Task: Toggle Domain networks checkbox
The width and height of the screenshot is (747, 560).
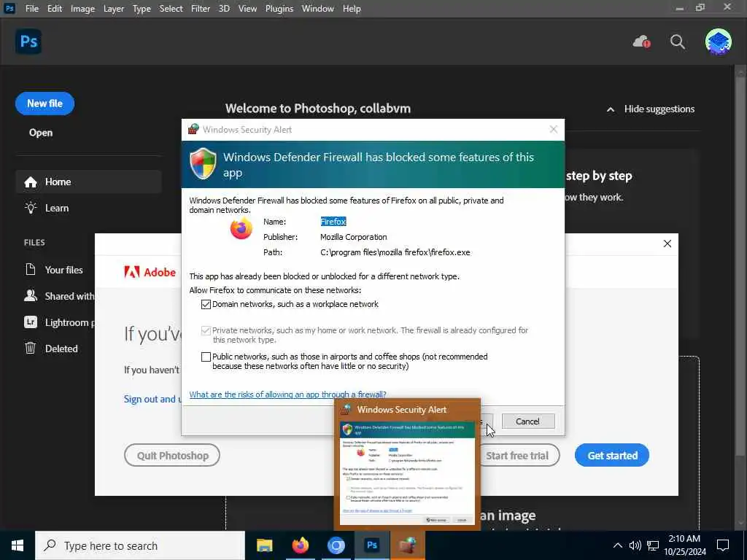Action: 206,304
